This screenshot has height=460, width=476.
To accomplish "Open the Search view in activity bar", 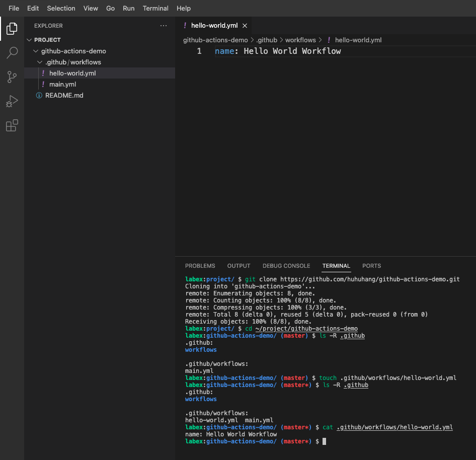I will point(12,53).
